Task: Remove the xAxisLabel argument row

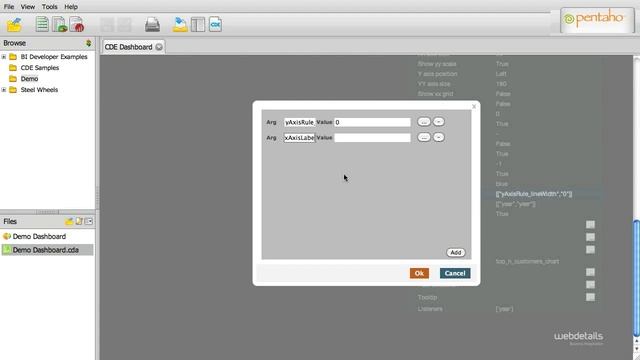Action: (x=439, y=137)
